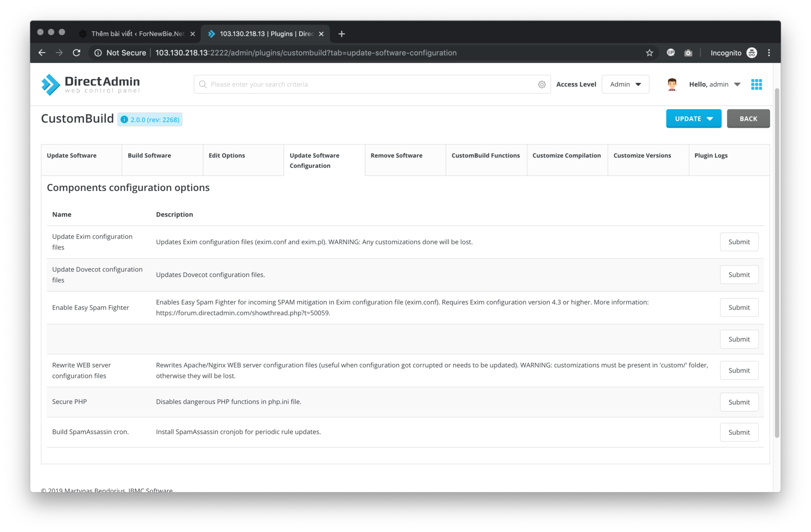Click the Name column header
The height and width of the screenshot is (532, 811).
point(62,214)
